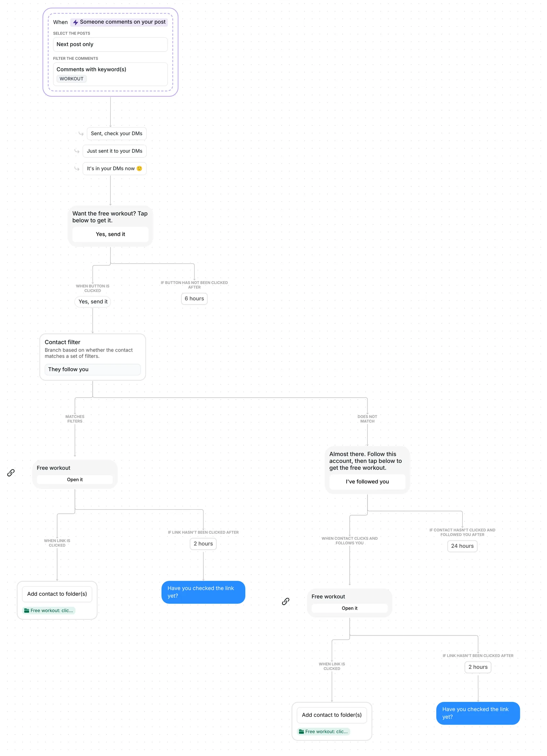Click Open it on the right Free workout card
This screenshot has height=756, width=547.
tap(350, 608)
